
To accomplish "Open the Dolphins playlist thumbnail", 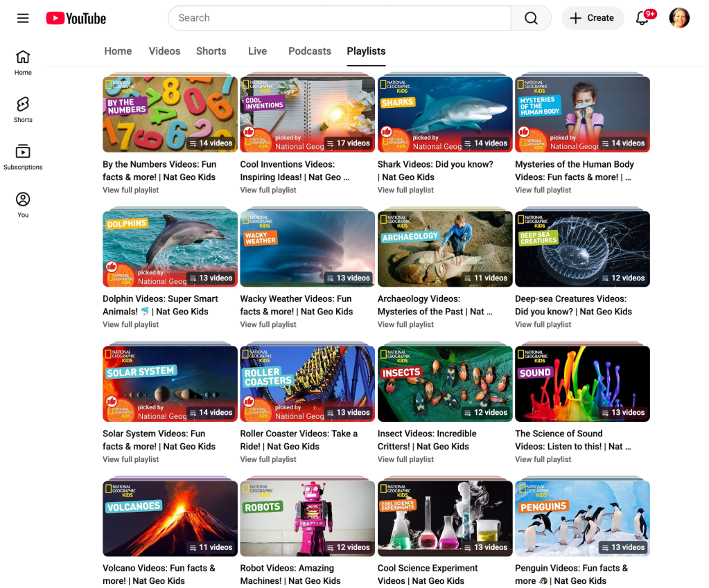I will [x=170, y=249].
